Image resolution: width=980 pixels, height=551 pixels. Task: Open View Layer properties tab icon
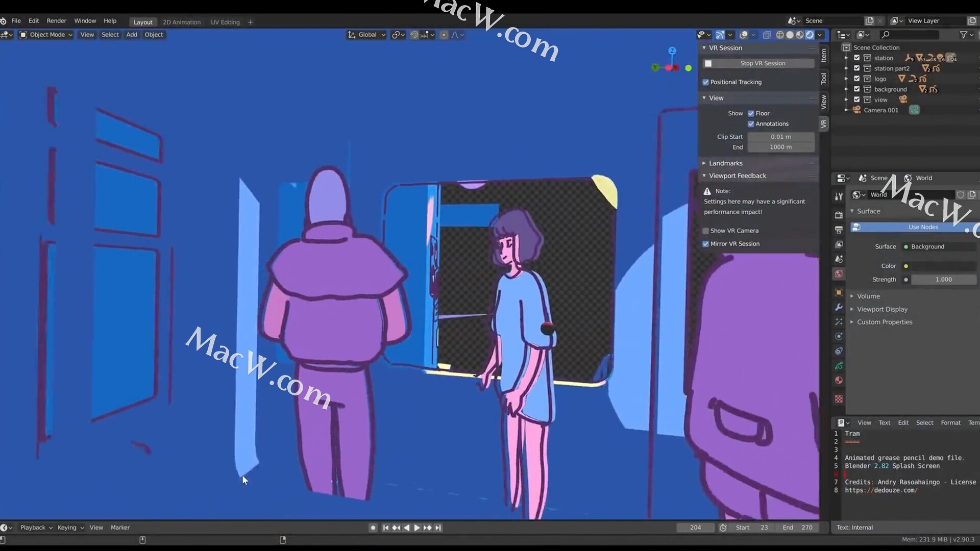click(839, 244)
